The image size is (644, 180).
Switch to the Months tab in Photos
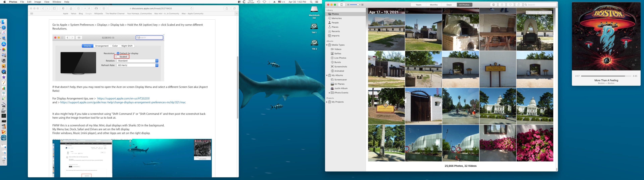tap(434, 5)
